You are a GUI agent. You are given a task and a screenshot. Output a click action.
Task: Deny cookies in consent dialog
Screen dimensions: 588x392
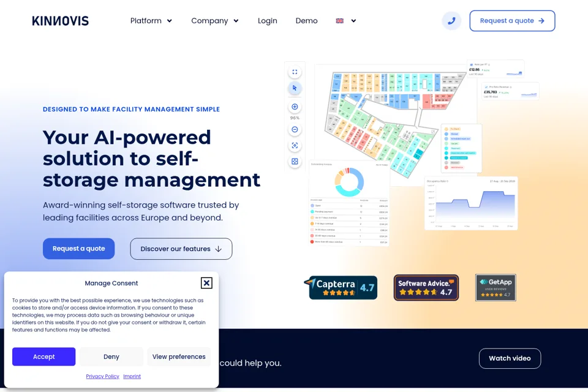coord(111,356)
